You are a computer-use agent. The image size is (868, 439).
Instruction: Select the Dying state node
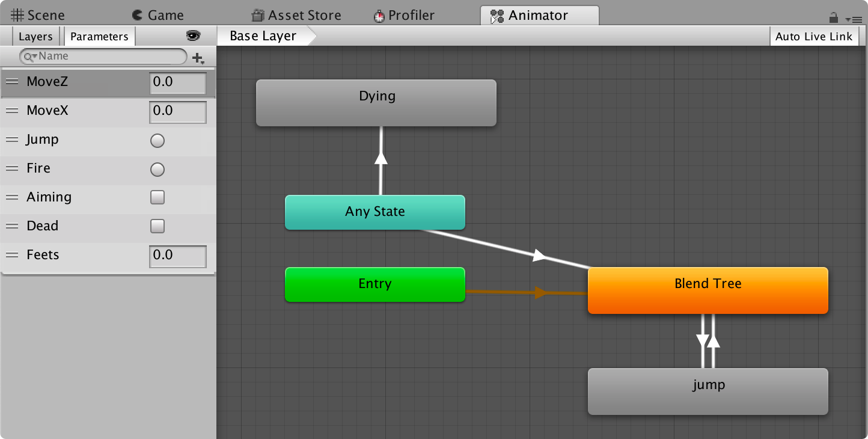click(376, 103)
